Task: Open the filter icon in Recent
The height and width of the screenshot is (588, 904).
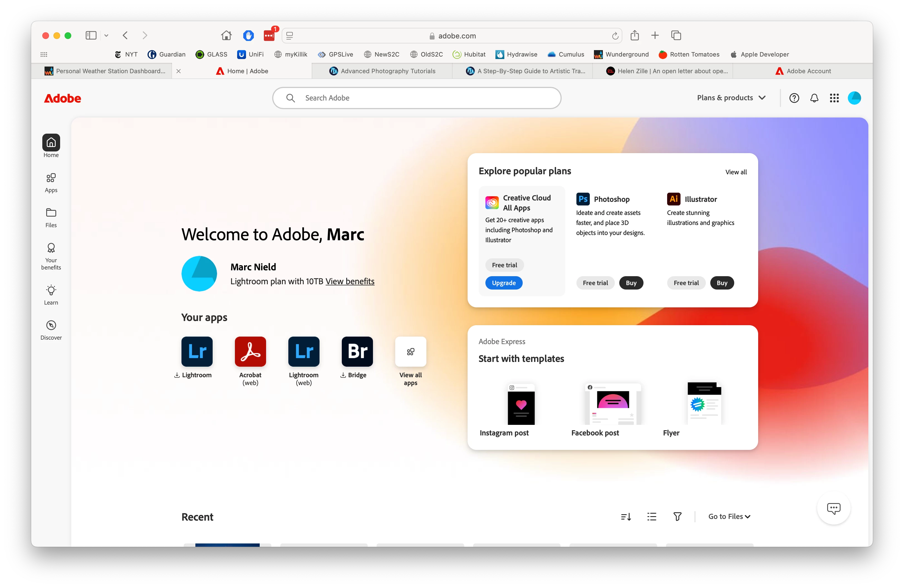Action: point(677,517)
